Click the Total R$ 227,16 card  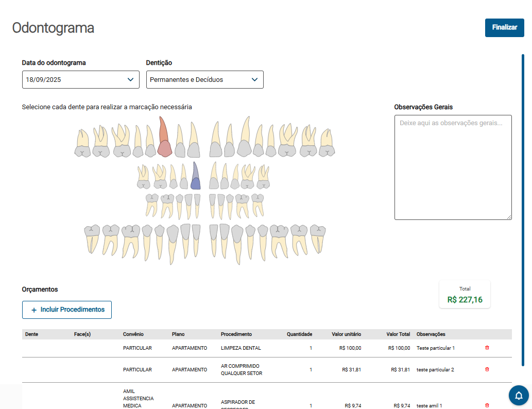(465, 295)
